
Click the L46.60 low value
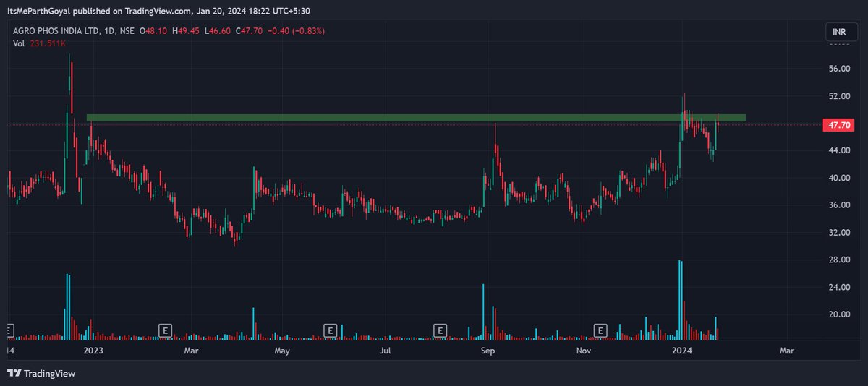[219, 31]
